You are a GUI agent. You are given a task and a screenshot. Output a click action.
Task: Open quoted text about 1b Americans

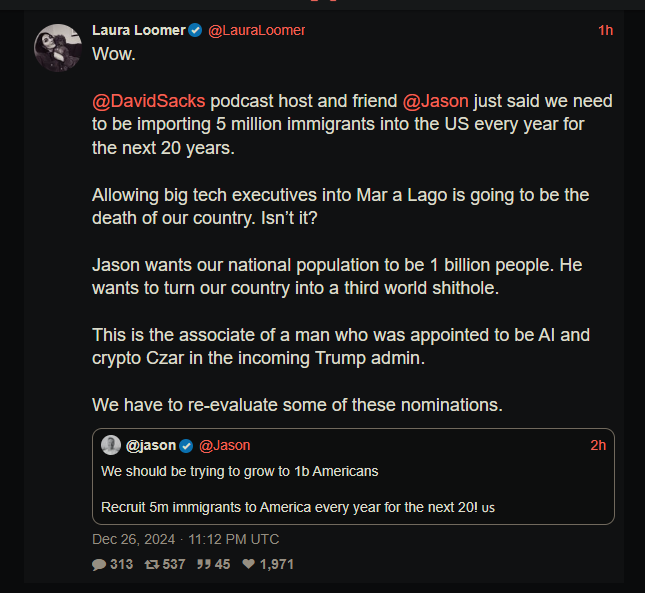tap(239, 470)
